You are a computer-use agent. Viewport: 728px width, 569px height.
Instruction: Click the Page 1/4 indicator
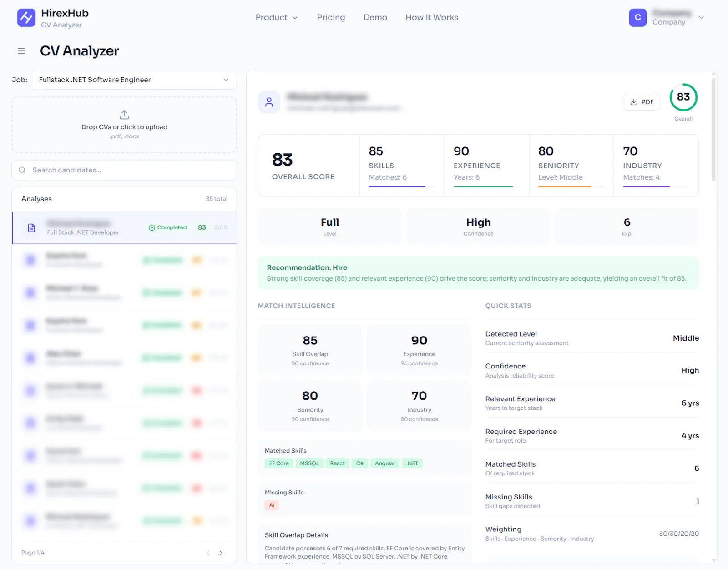(x=33, y=553)
